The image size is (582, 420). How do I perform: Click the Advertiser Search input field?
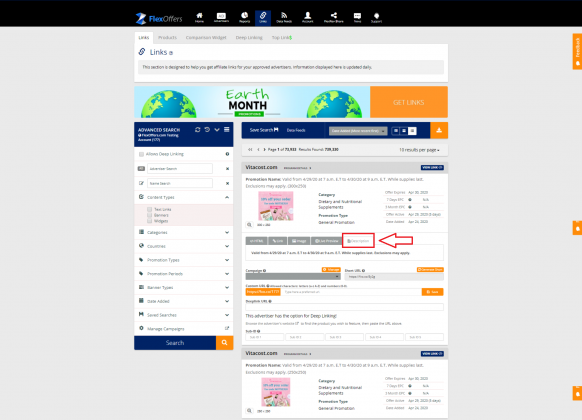coord(180,168)
